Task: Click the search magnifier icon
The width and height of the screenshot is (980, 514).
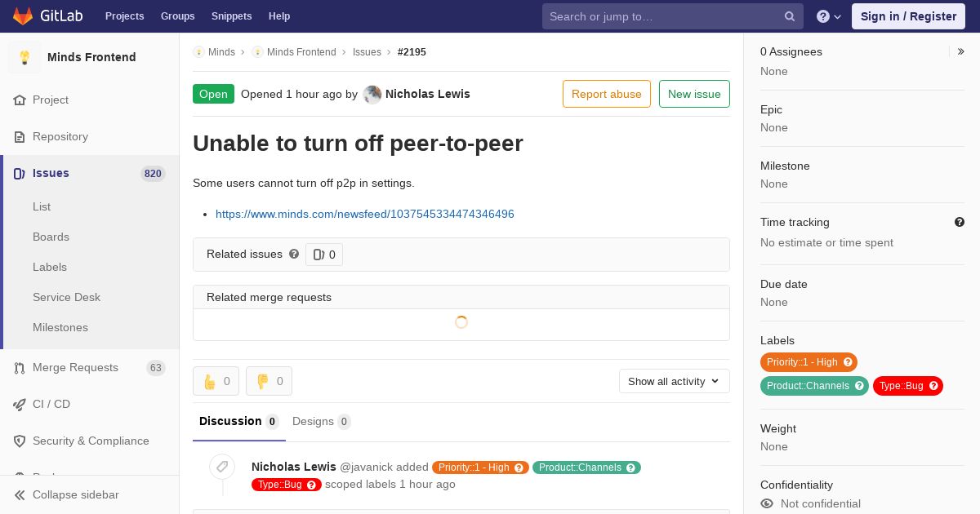Action: pyautogui.click(x=790, y=16)
